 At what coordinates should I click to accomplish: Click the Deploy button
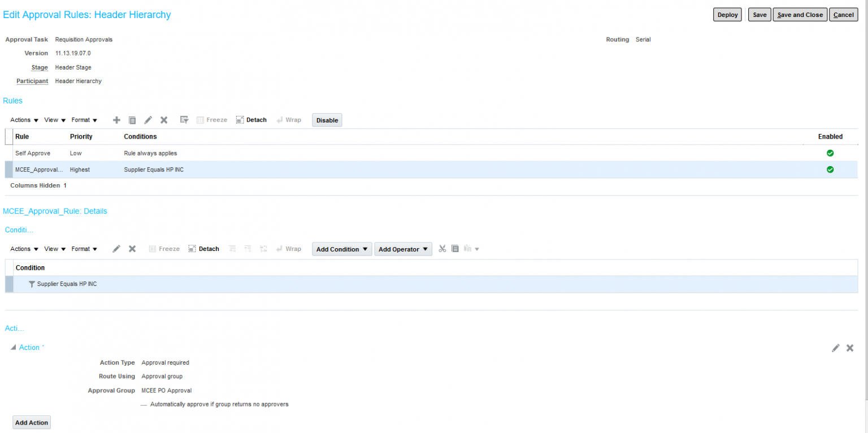pos(727,14)
